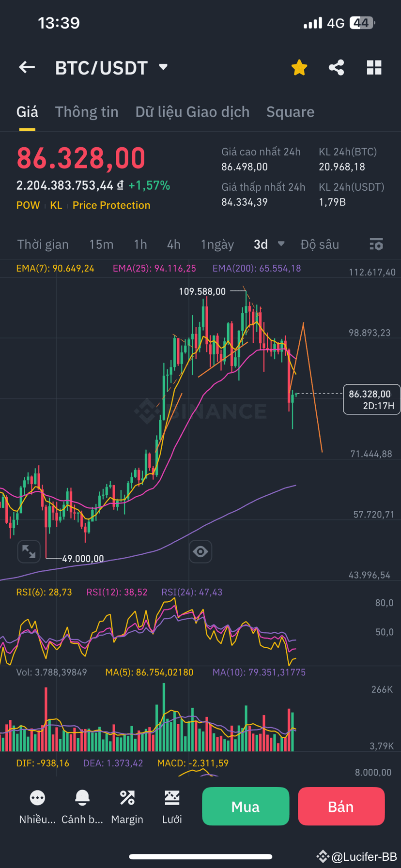This screenshot has height=868, width=401.
Task: Open the share icon
Action: tap(337, 67)
